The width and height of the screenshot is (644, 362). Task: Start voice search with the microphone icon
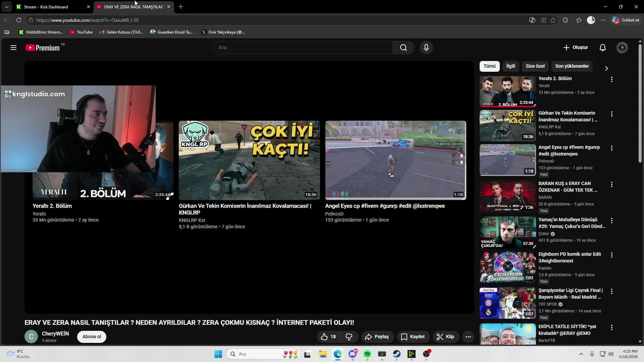click(x=426, y=48)
